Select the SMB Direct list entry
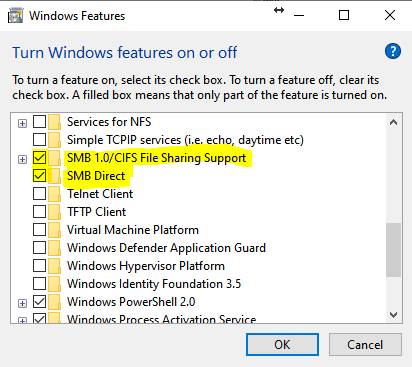The height and width of the screenshot is (367, 412). point(96,176)
